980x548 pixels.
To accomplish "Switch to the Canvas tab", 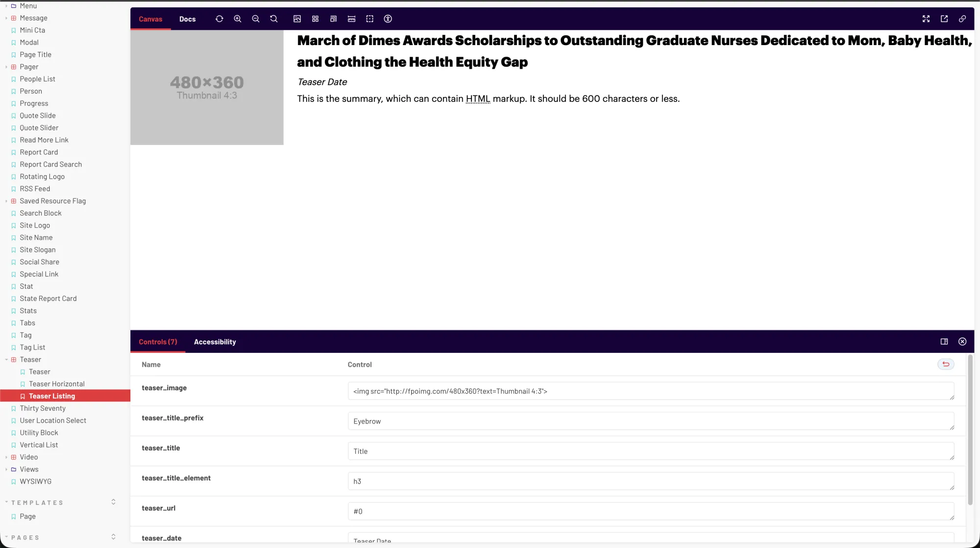I will [150, 19].
